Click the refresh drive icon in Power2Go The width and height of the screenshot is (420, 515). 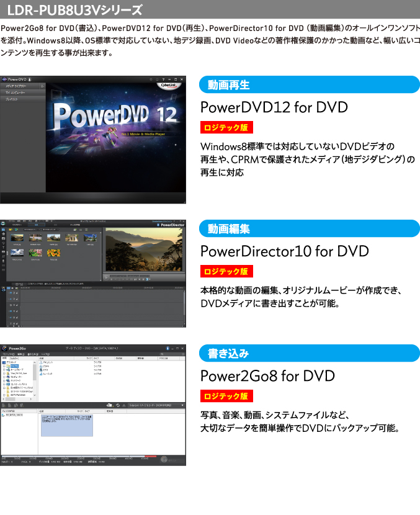[118, 405]
